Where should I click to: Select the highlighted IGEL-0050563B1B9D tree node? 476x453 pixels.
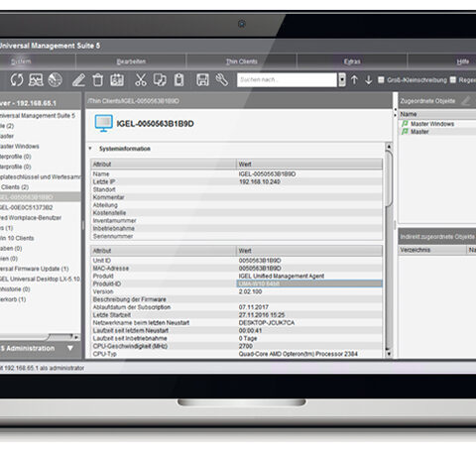(x=40, y=197)
